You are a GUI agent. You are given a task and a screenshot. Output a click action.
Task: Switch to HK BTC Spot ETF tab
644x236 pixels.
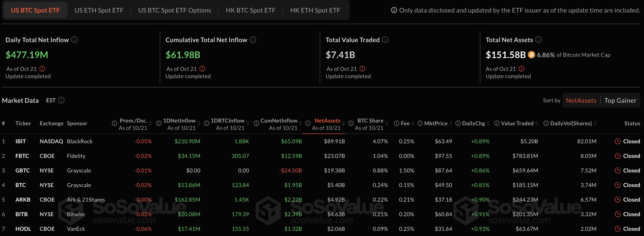pos(250,10)
